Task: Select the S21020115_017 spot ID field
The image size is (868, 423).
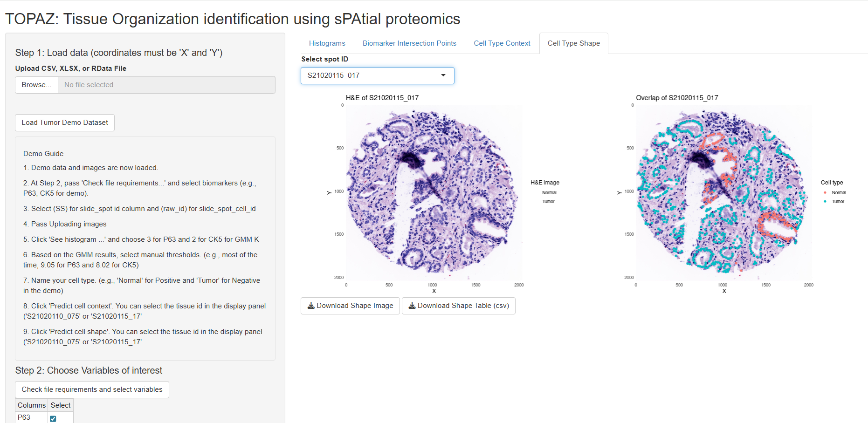Action: (x=368, y=75)
